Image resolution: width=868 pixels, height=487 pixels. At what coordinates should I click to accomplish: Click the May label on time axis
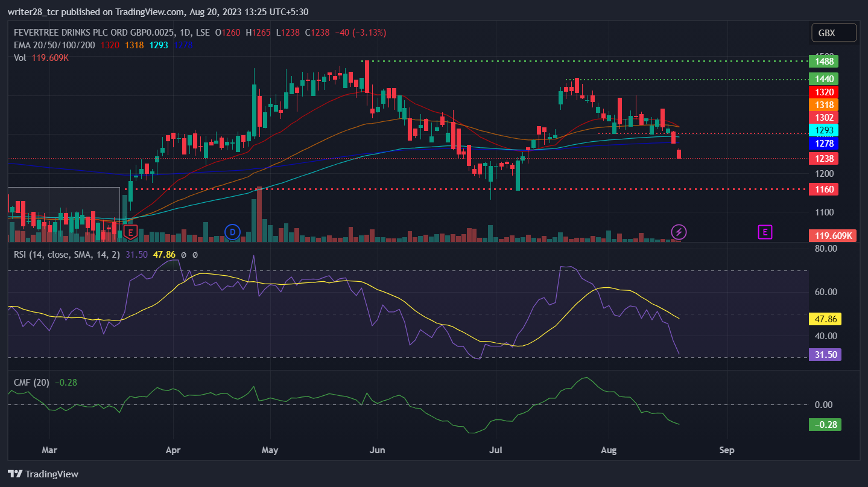pyautogui.click(x=270, y=450)
